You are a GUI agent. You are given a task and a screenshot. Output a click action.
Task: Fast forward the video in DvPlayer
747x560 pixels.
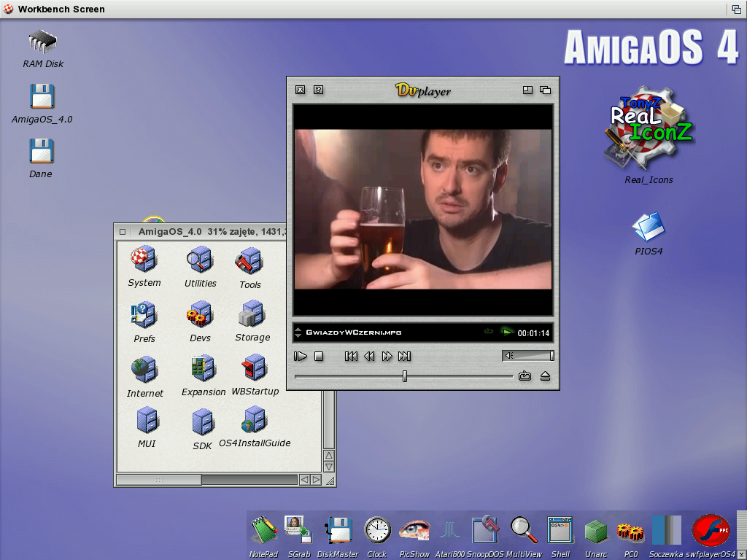[x=387, y=356]
